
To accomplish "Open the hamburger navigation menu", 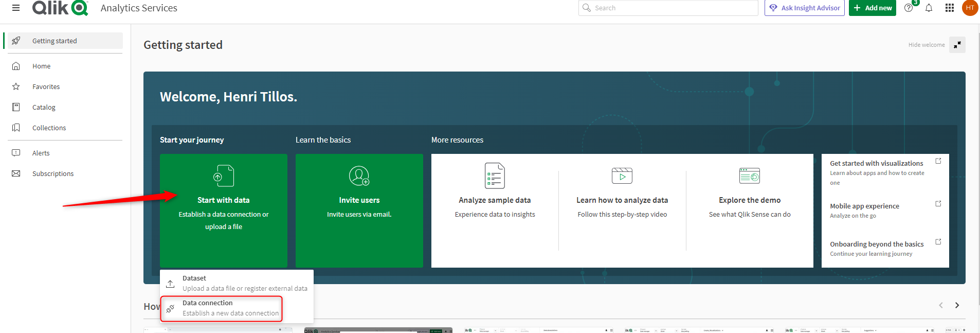I will pos(16,8).
